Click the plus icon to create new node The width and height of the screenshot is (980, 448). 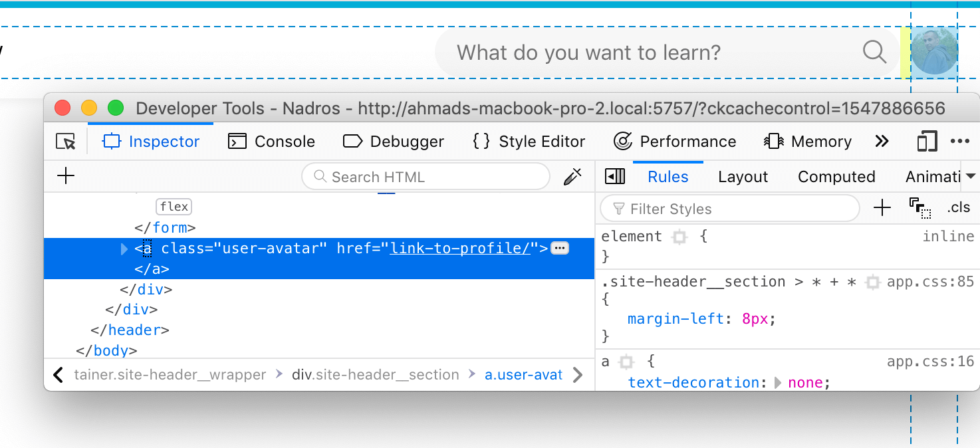tap(66, 176)
